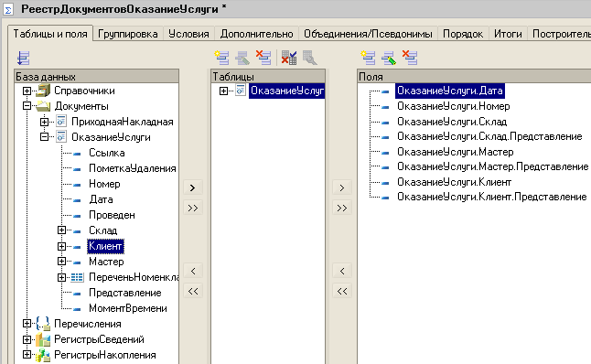
Task: Expand the ПриходнаяНакладная node
Action: (x=44, y=122)
